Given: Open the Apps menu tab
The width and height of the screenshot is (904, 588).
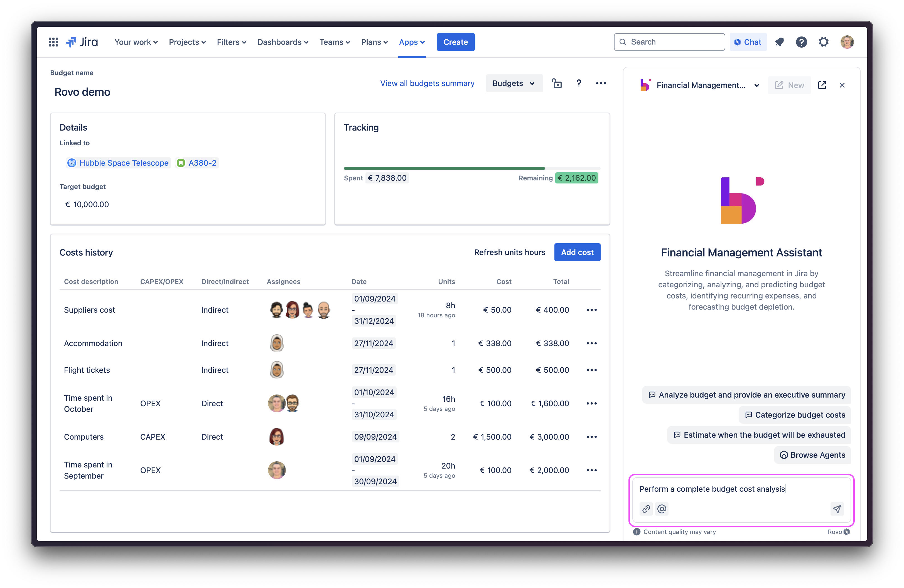Looking at the screenshot, I should click(x=411, y=42).
